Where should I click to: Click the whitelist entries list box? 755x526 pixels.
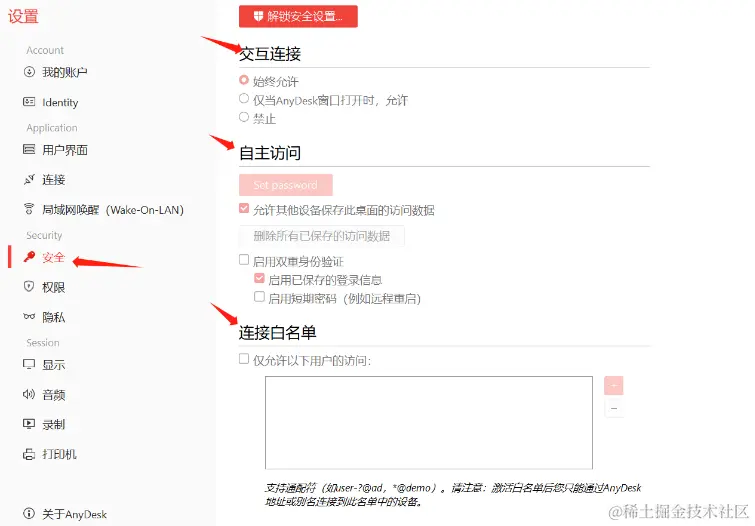tap(429, 422)
